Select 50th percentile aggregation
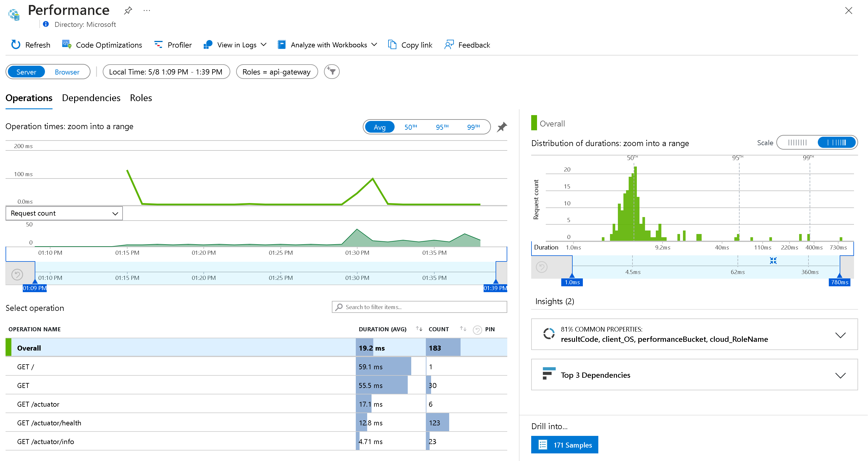Screen dimensions: 868x461 (410, 127)
